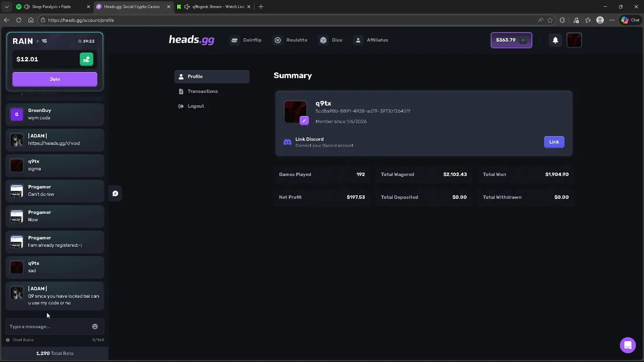Click the Profile sidebar person icon

click(x=181, y=76)
